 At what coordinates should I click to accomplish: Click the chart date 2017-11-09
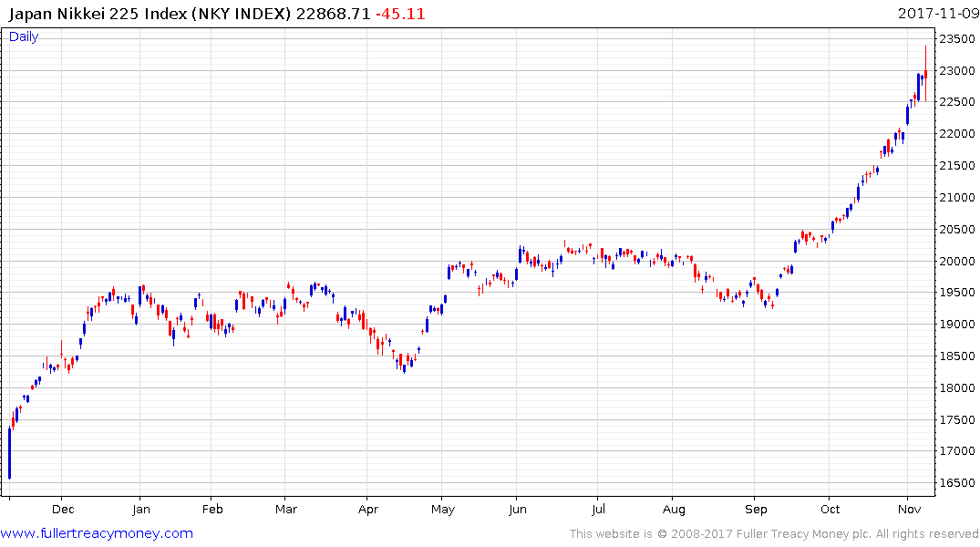click(938, 13)
